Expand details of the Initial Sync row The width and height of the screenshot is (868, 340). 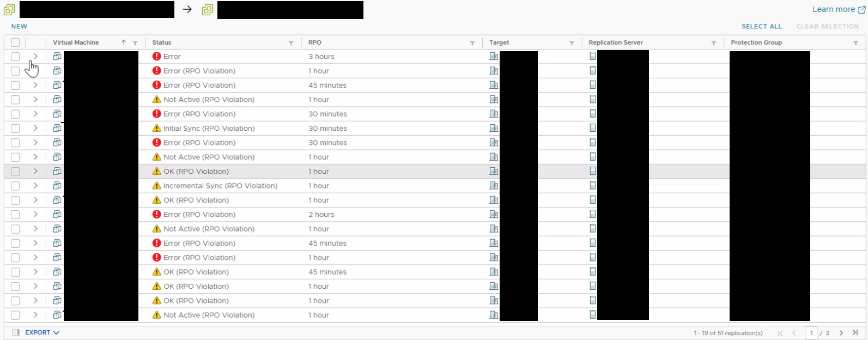coord(35,128)
